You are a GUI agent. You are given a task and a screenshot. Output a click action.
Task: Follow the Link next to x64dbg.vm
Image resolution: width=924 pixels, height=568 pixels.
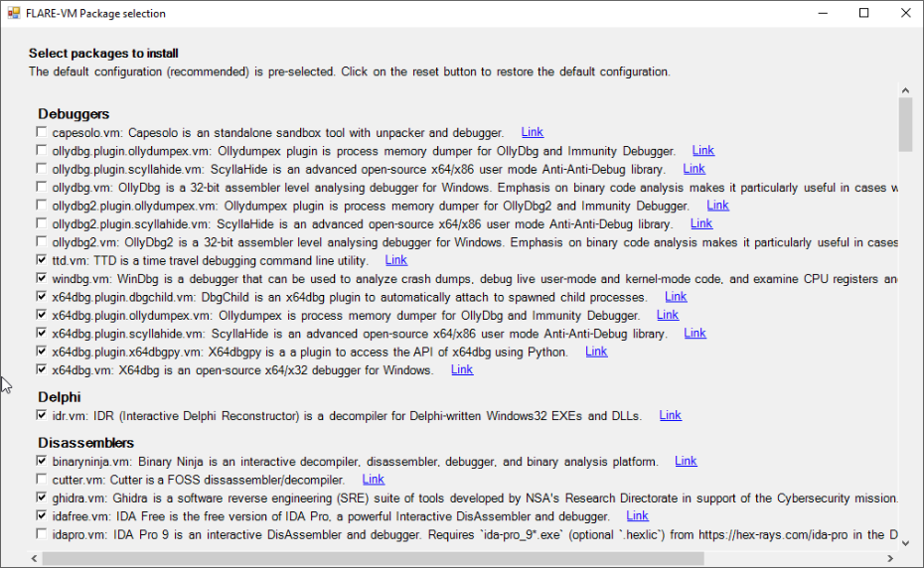point(462,369)
